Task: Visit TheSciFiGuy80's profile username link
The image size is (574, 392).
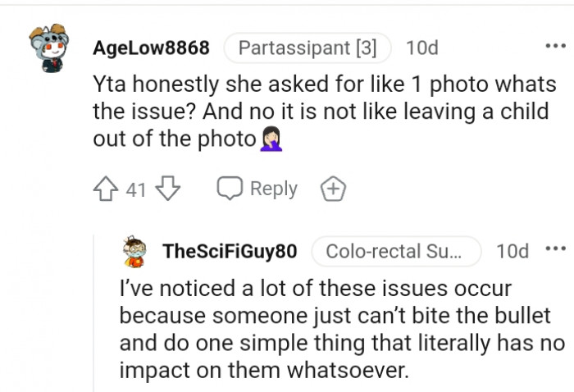Action: (x=230, y=251)
